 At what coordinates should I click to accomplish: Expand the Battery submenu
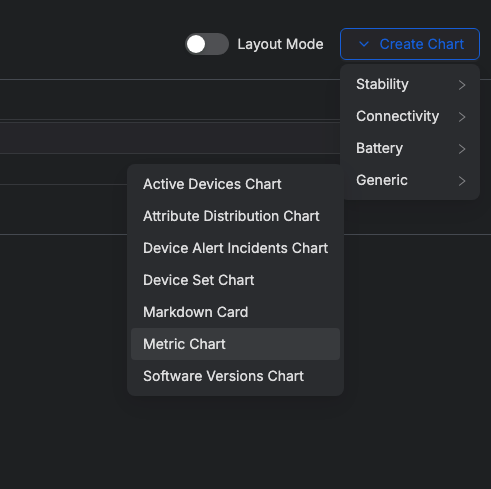point(410,148)
